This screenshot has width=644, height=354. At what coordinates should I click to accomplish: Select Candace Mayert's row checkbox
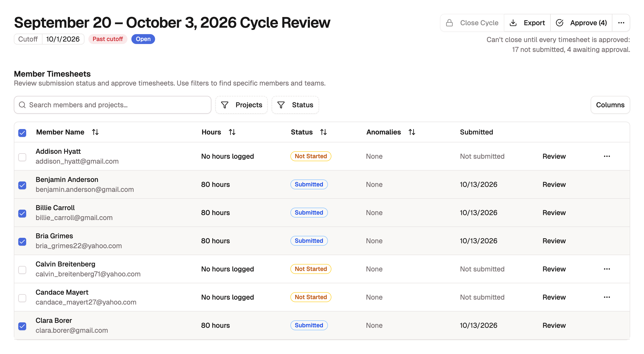[x=22, y=298]
